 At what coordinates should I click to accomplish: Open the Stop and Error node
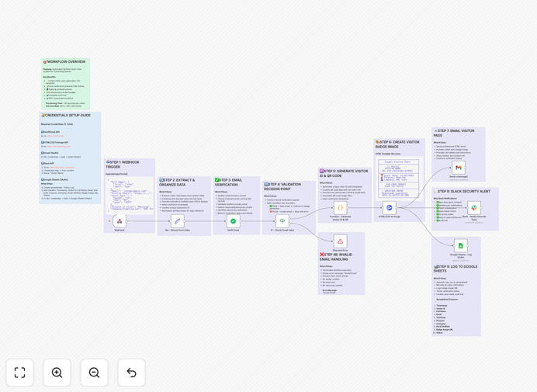tap(341, 241)
